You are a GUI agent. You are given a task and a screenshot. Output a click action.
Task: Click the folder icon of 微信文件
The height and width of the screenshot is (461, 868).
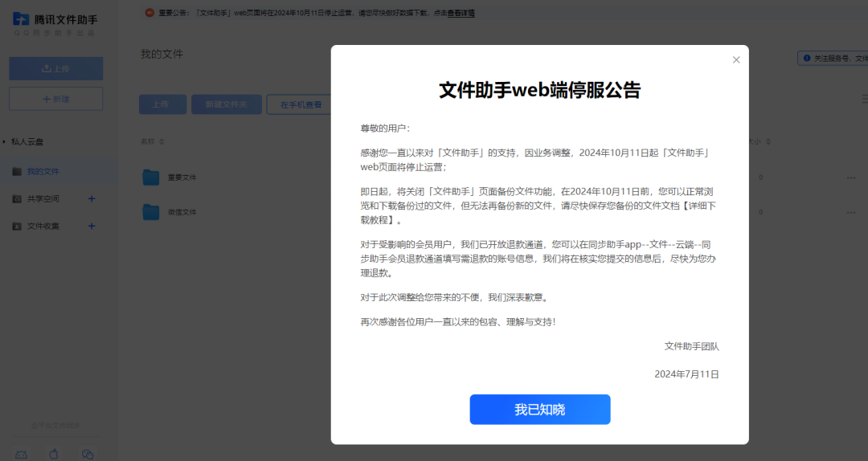[150, 212]
